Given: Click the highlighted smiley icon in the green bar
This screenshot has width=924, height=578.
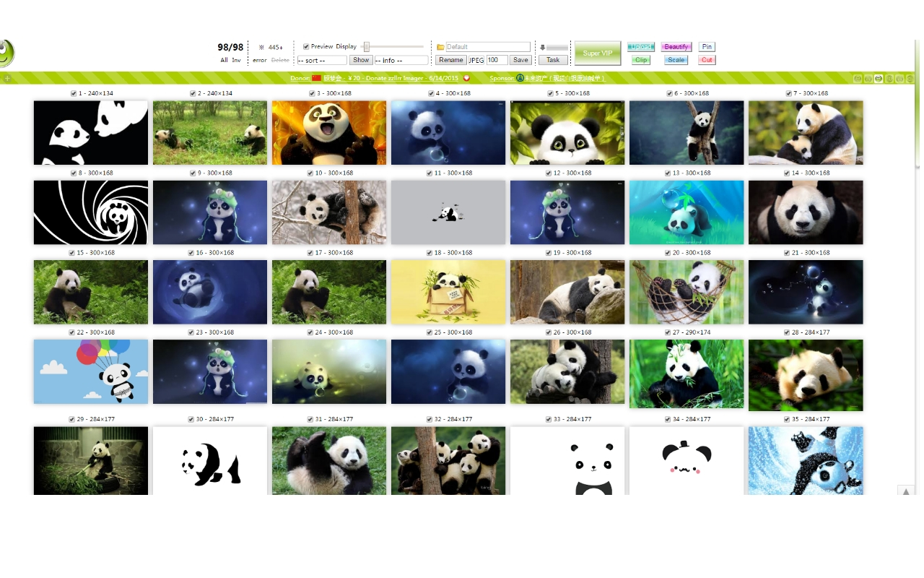Looking at the screenshot, I should tap(878, 78).
